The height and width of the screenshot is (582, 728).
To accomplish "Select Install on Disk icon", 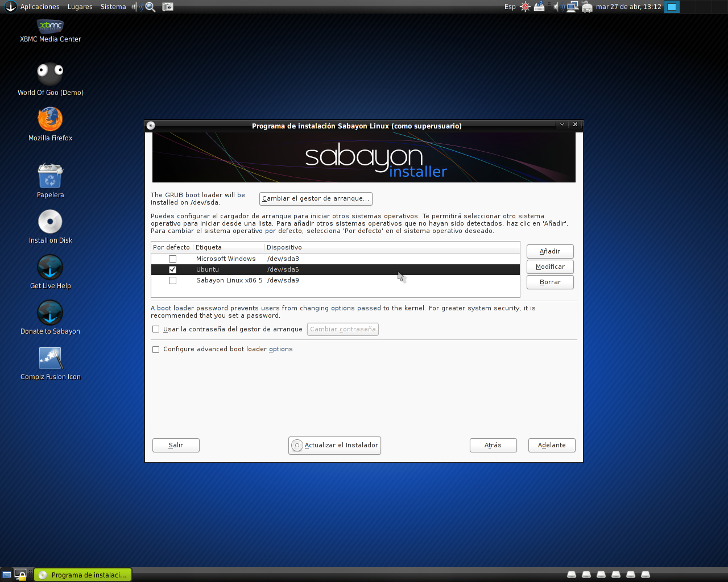I will [x=50, y=222].
